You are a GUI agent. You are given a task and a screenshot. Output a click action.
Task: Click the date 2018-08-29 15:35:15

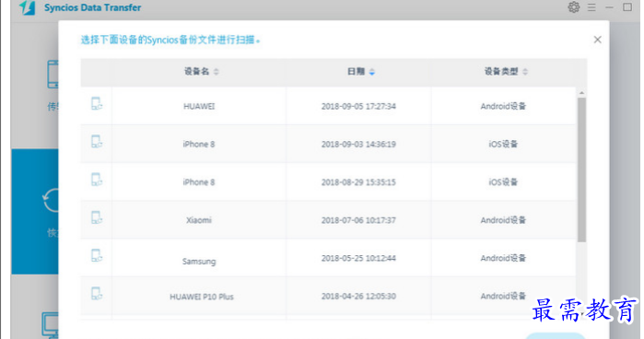click(x=358, y=182)
